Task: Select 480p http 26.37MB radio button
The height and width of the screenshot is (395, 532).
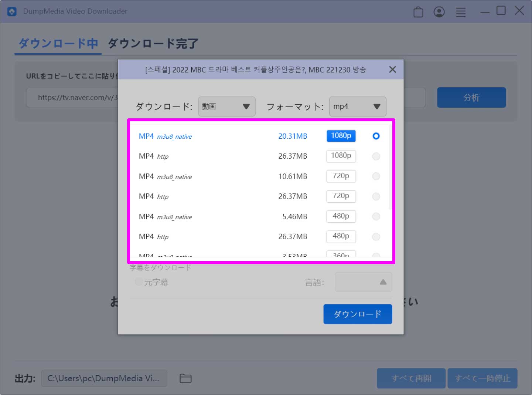Action: pos(376,237)
